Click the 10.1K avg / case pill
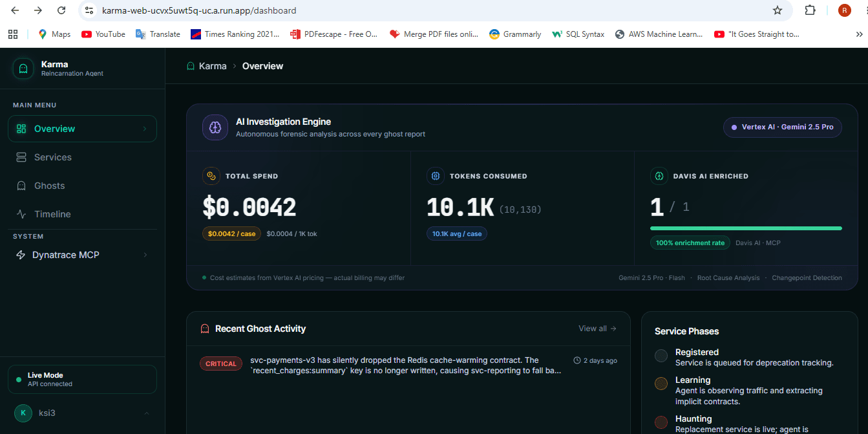This screenshot has height=434, width=868. tap(457, 233)
